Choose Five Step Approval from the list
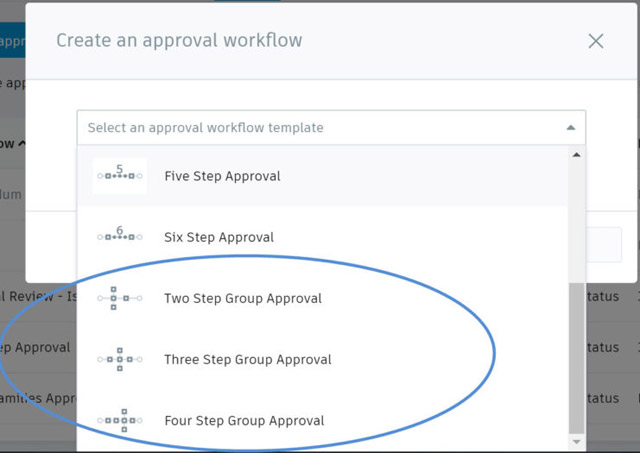The image size is (640, 453). (322, 176)
